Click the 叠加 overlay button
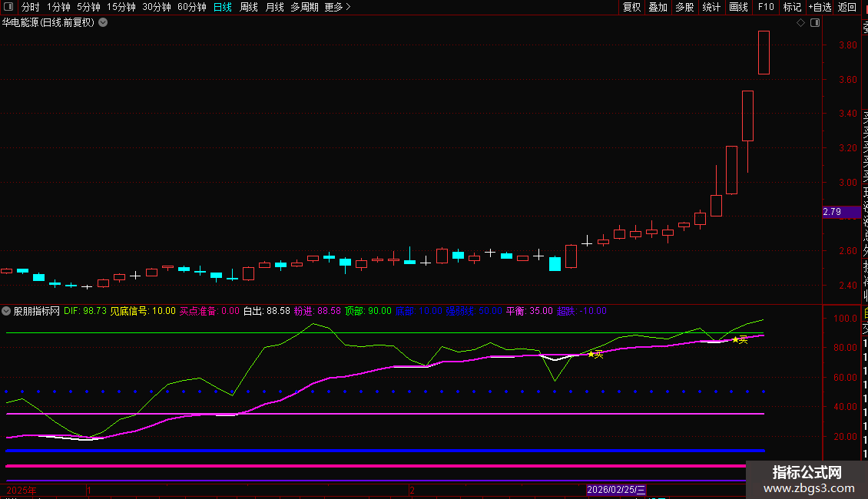This screenshot has height=499, width=868. click(658, 7)
